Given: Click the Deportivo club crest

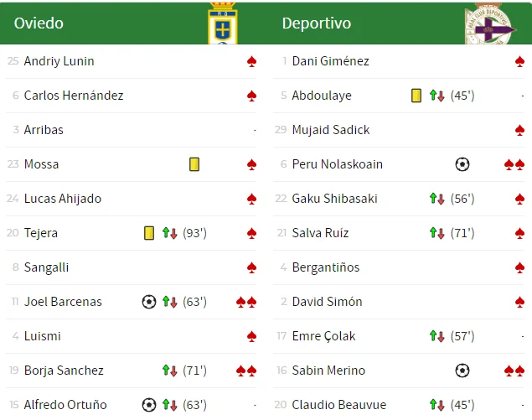Looking at the screenshot, I should coord(490,23).
